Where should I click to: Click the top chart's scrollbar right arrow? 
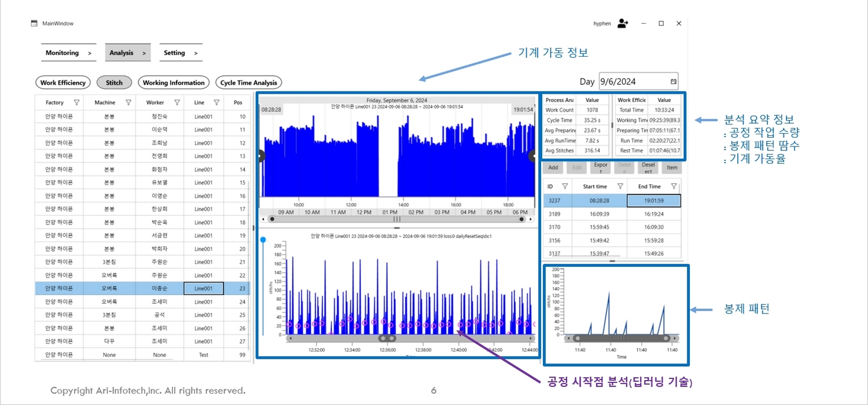[x=531, y=219]
